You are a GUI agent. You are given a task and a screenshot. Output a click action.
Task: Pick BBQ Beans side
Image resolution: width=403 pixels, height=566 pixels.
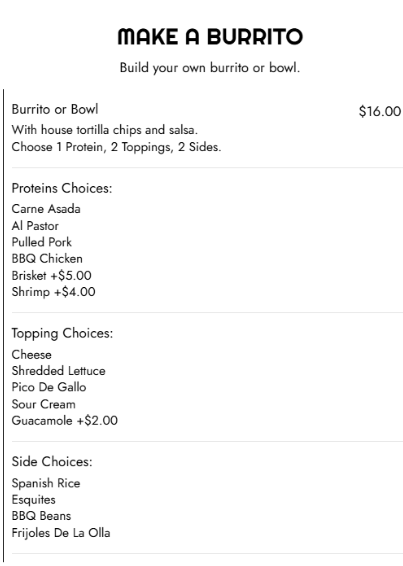pyautogui.click(x=41, y=516)
